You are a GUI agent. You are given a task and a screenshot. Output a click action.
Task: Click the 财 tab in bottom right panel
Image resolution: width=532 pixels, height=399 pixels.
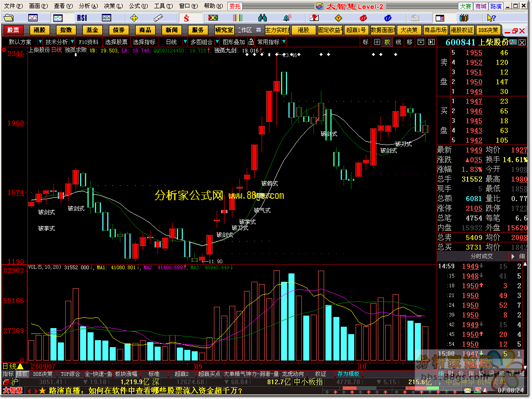pos(451,374)
